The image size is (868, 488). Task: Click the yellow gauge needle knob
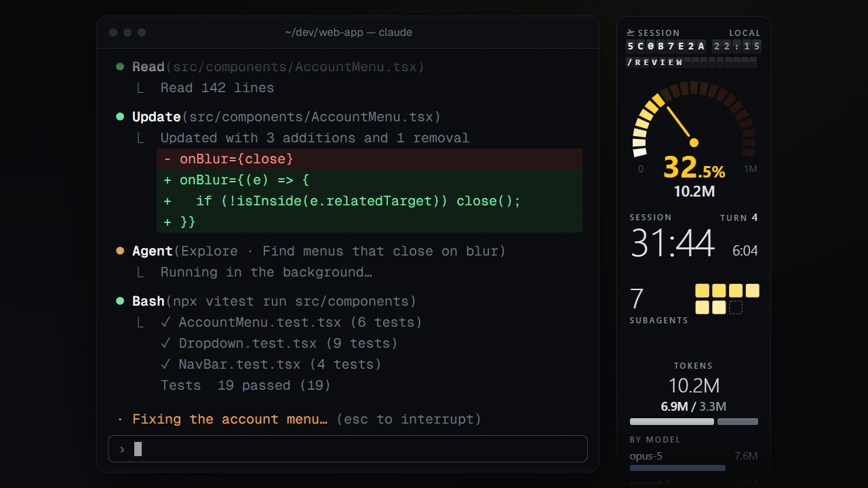tap(694, 142)
